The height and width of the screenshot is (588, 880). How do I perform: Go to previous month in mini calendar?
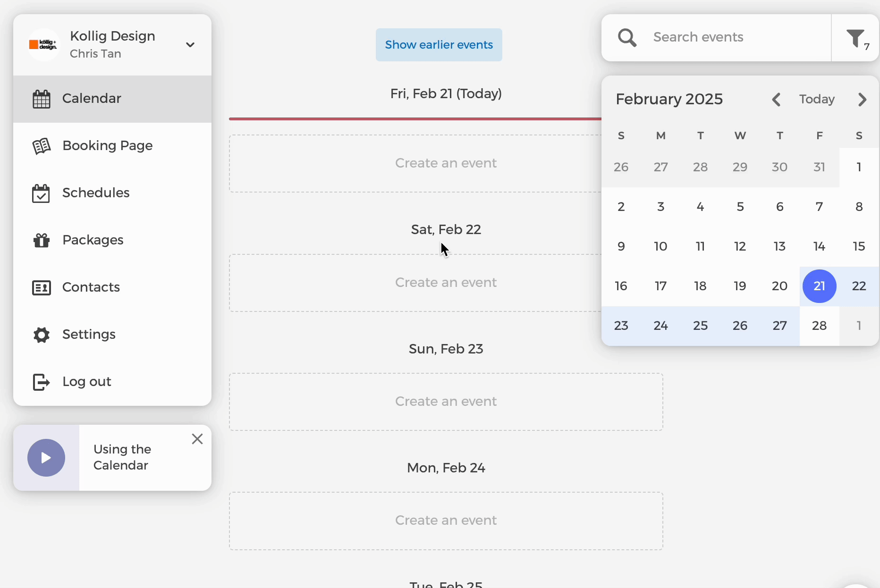coord(776,100)
